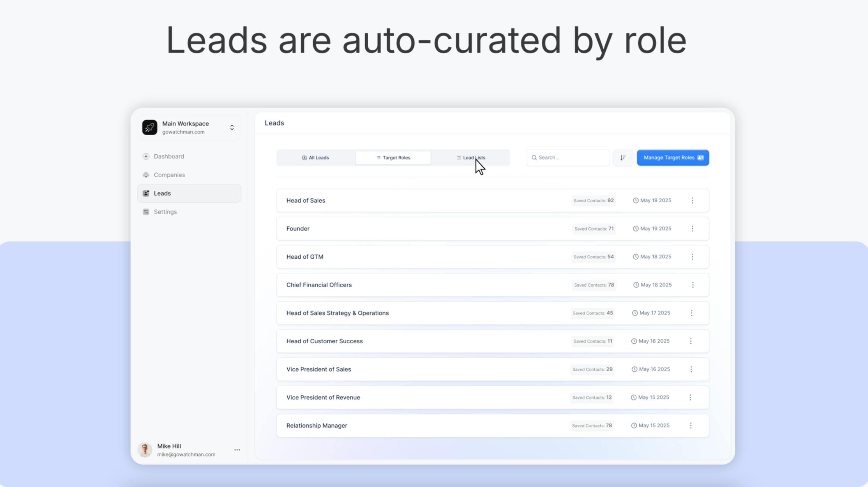Open the Chief Financial Officers role
Screen dimensions: 868x487
[x=493, y=285]
